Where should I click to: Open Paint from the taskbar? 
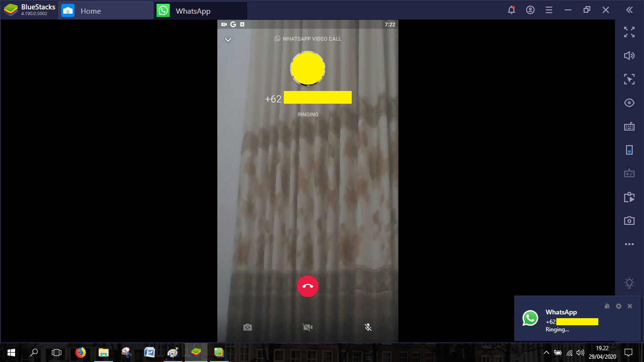[x=173, y=352]
